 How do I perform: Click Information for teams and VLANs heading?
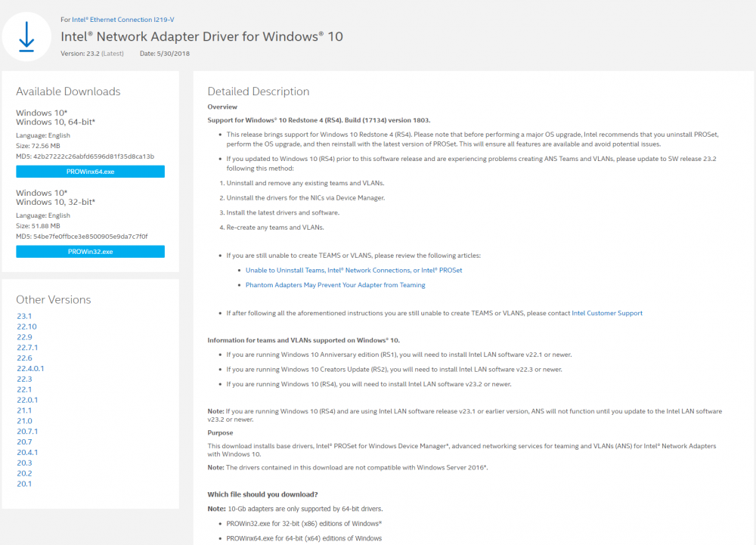[x=304, y=340]
